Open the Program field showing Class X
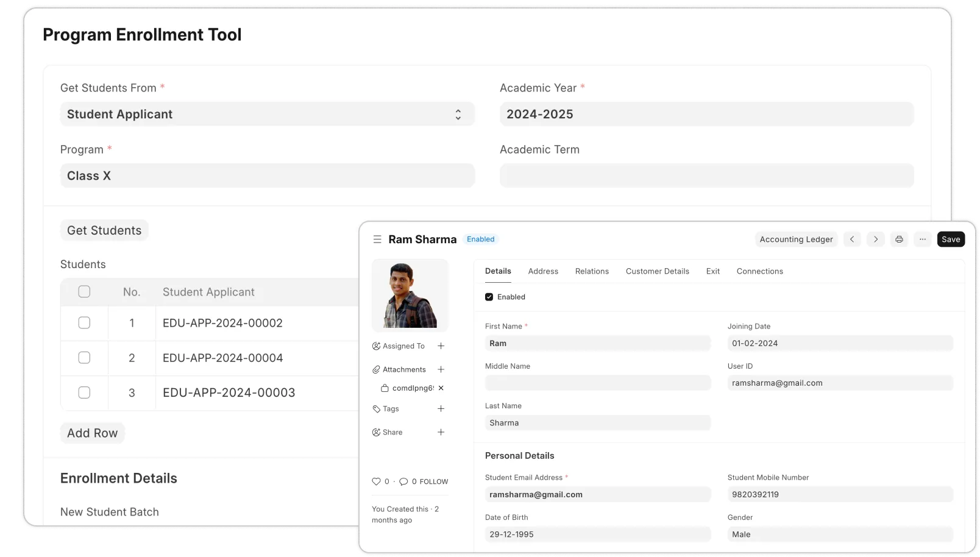980x557 pixels. pos(267,176)
